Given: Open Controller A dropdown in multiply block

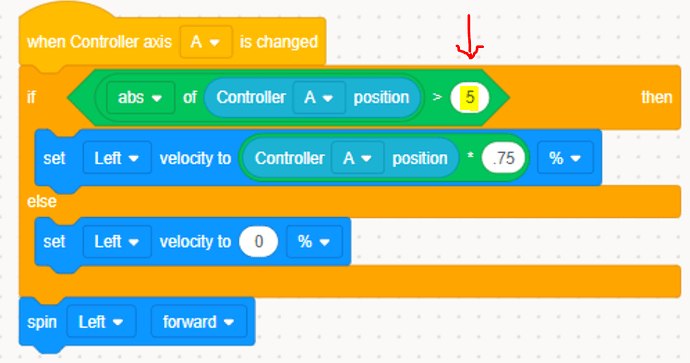Looking at the screenshot, I should [x=357, y=158].
